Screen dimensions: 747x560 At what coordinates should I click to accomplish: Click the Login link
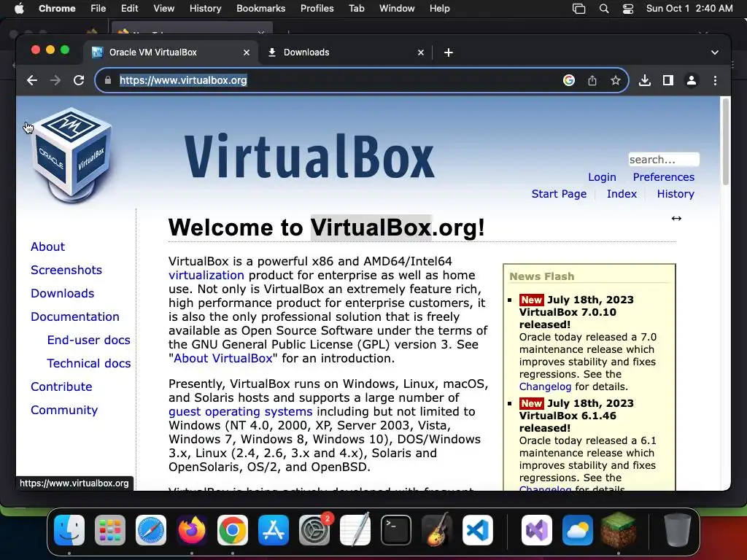tap(602, 177)
